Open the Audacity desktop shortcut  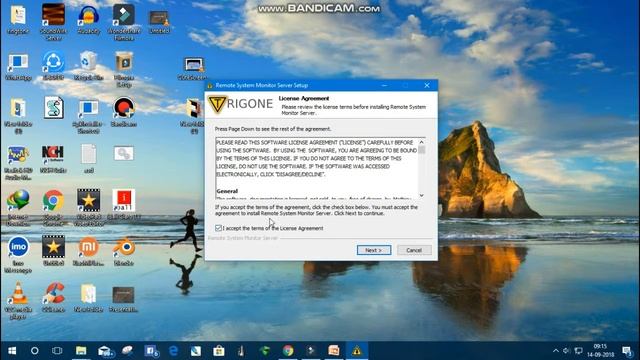click(x=89, y=20)
